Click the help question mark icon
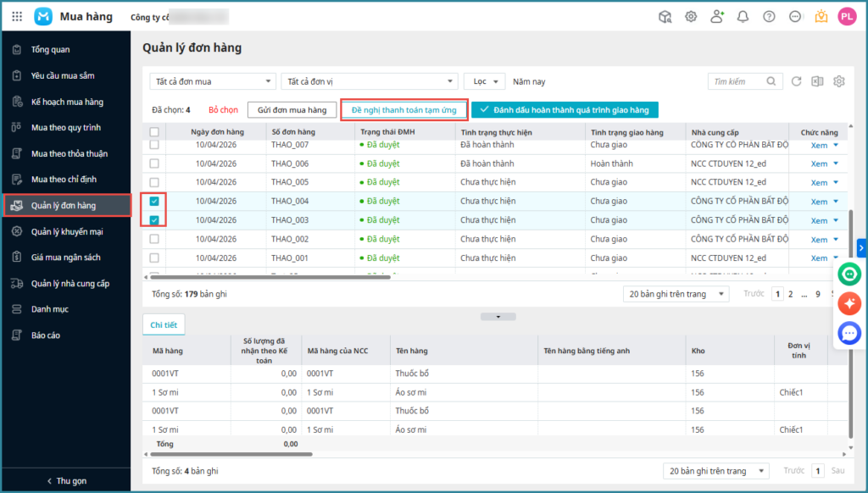Screen dimensions: 868x493 point(769,16)
